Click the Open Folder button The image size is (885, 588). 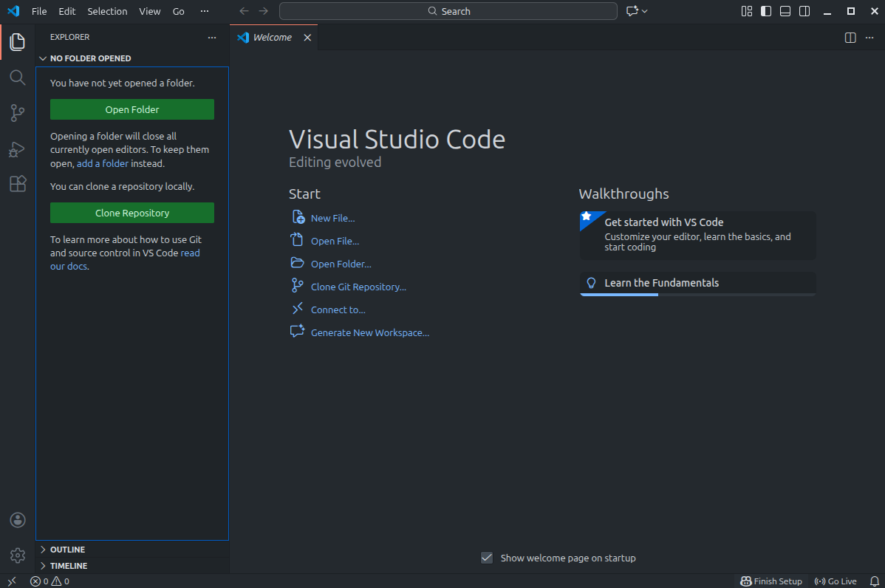tap(131, 109)
